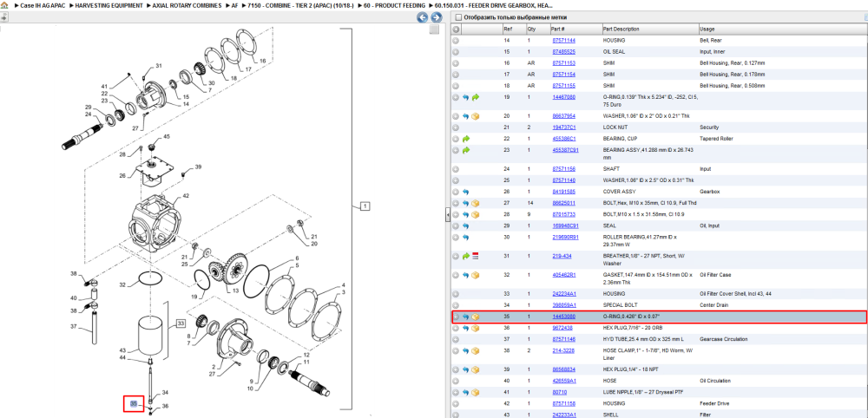Image resolution: width=868 pixels, height=418 pixels.
Task: Click the blue back arrow for ref 30 ROLLER BEARING
Action: coord(465,238)
